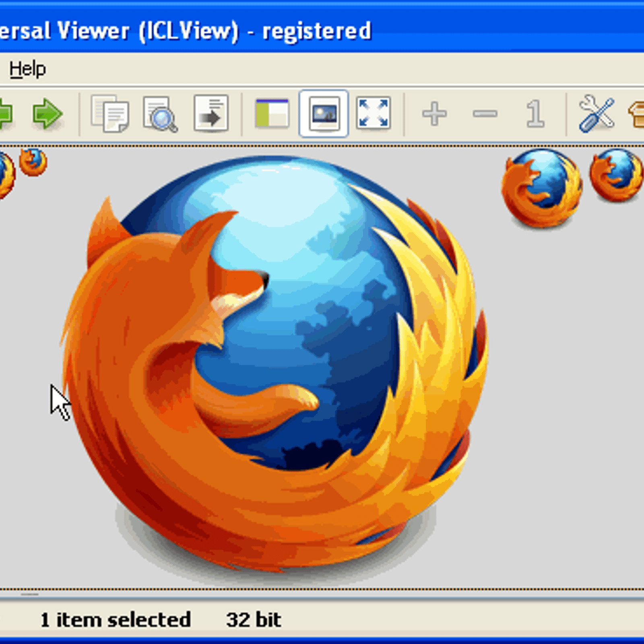644x644 pixels.
Task: Click the green forward arrow icon
Action: pyautogui.click(x=47, y=114)
